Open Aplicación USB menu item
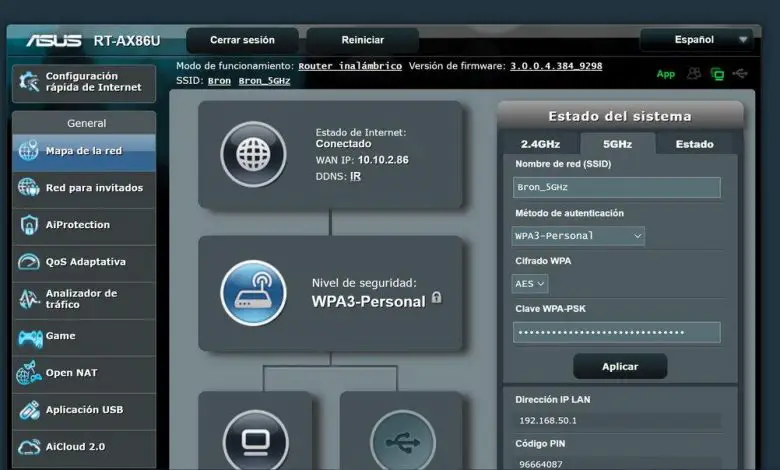780x470 pixels. [x=84, y=410]
